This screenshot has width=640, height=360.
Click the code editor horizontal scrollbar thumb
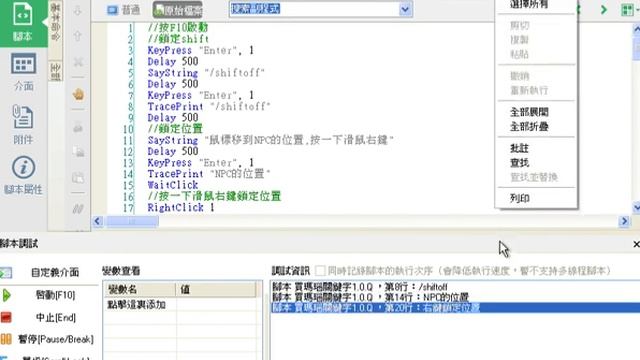[132, 221]
